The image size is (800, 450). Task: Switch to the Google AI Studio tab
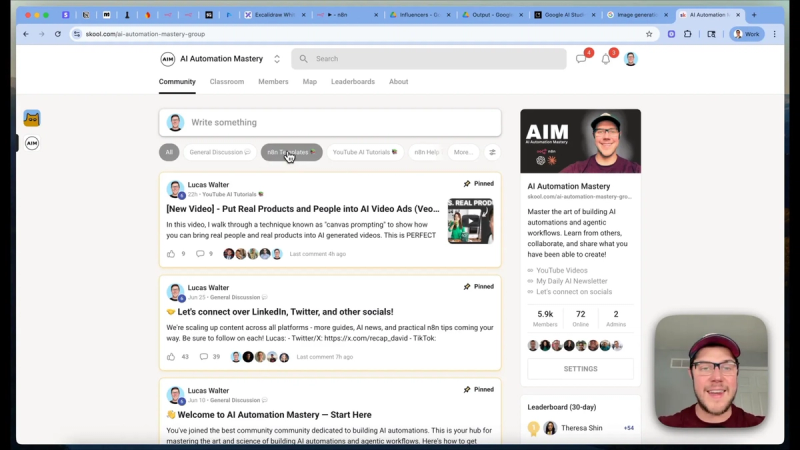tap(565, 15)
